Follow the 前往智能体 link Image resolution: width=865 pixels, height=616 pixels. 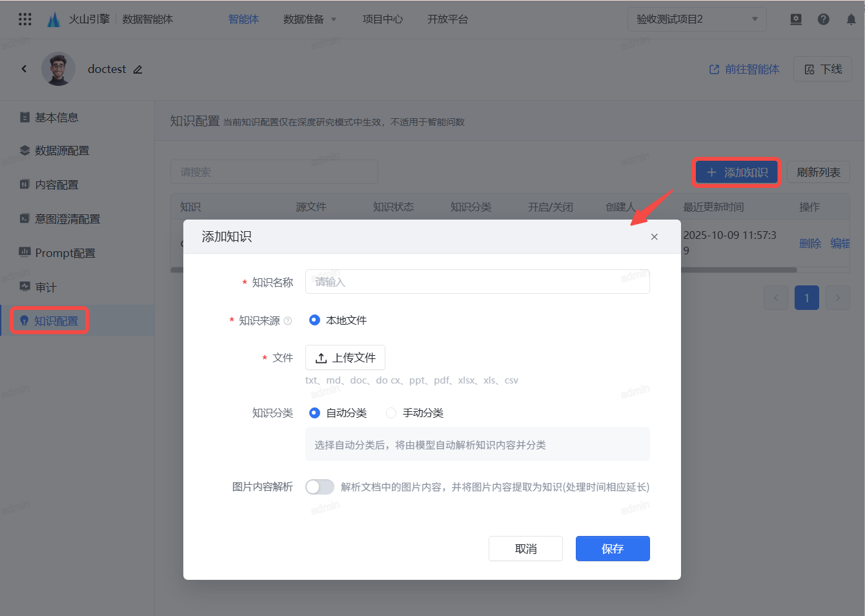pos(744,69)
